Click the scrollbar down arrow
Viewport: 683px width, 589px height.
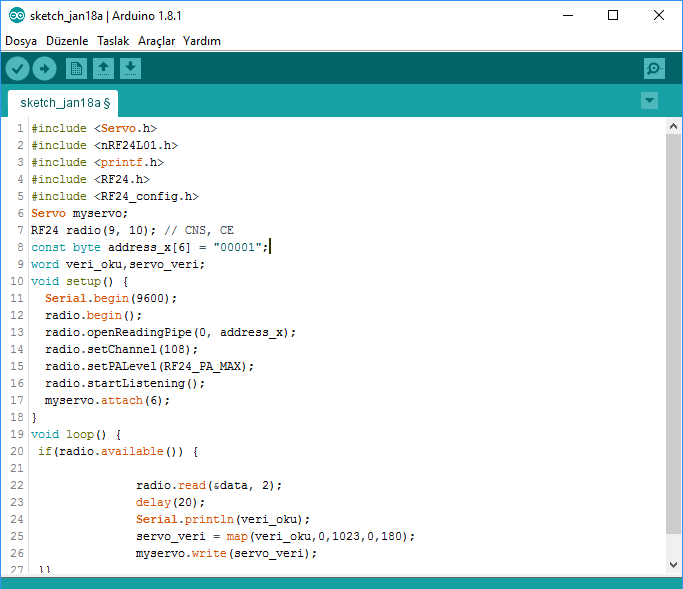674,565
